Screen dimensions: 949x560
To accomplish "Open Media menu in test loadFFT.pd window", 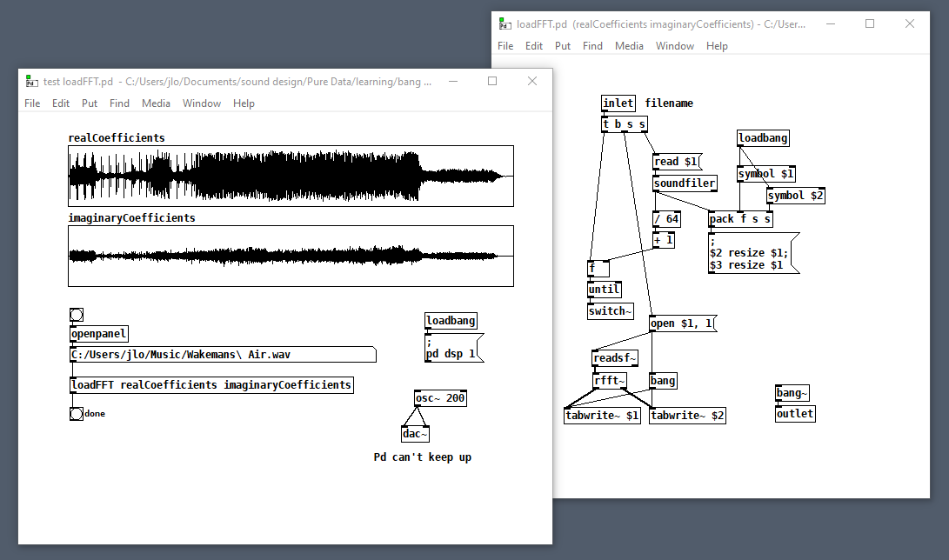I will pyautogui.click(x=156, y=103).
